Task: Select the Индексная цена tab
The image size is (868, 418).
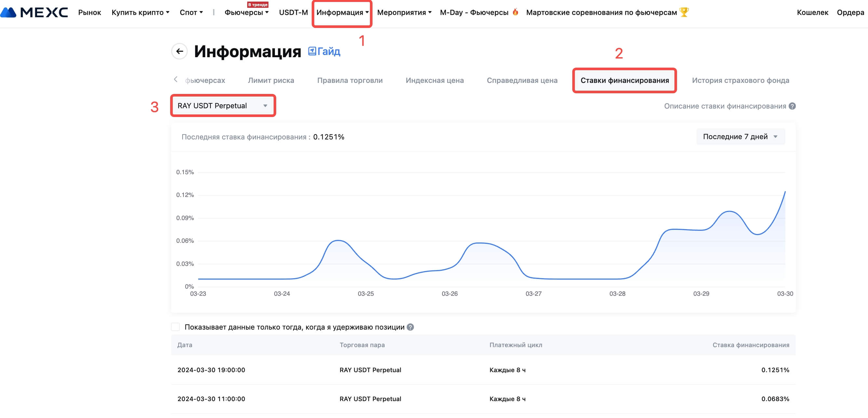Action: tap(434, 80)
